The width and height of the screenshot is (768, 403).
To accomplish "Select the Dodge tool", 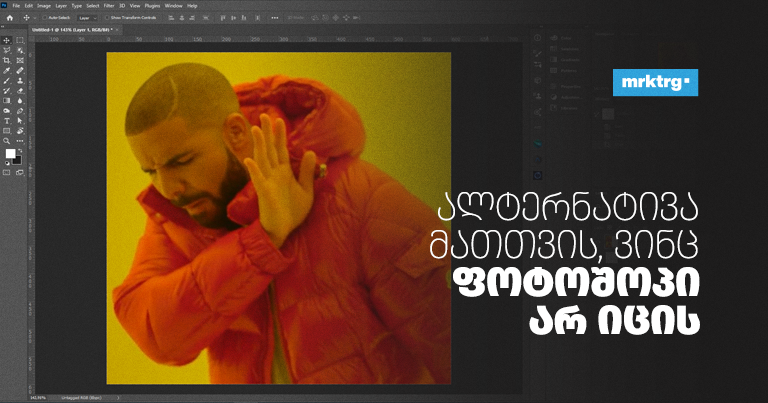I will [7, 111].
